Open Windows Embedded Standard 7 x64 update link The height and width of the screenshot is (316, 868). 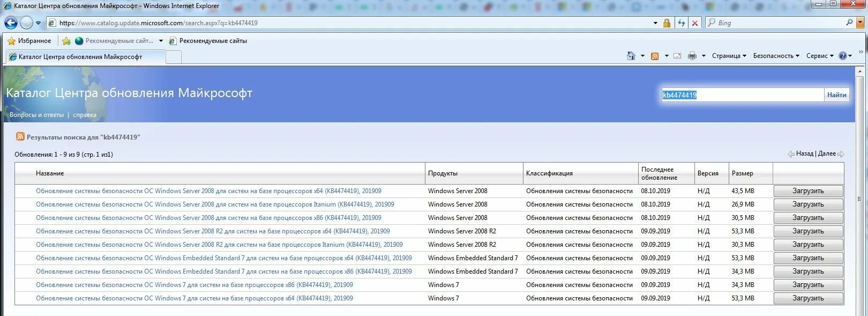click(x=224, y=258)
